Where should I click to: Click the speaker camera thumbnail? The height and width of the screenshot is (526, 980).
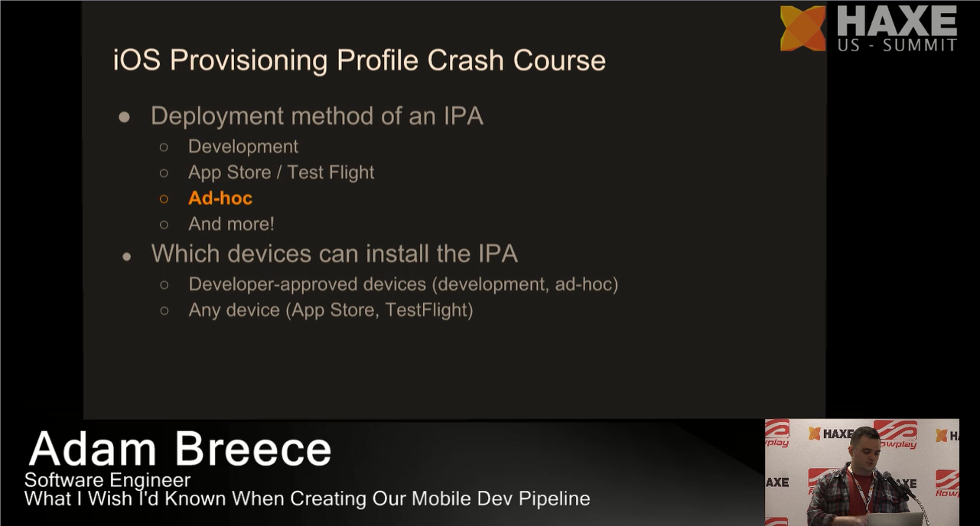tap(862, 472)
